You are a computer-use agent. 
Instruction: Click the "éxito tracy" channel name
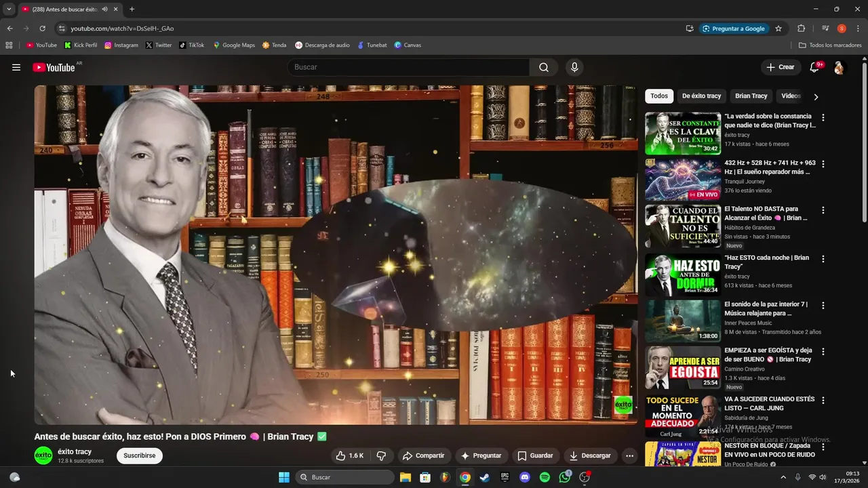(75, 451)
